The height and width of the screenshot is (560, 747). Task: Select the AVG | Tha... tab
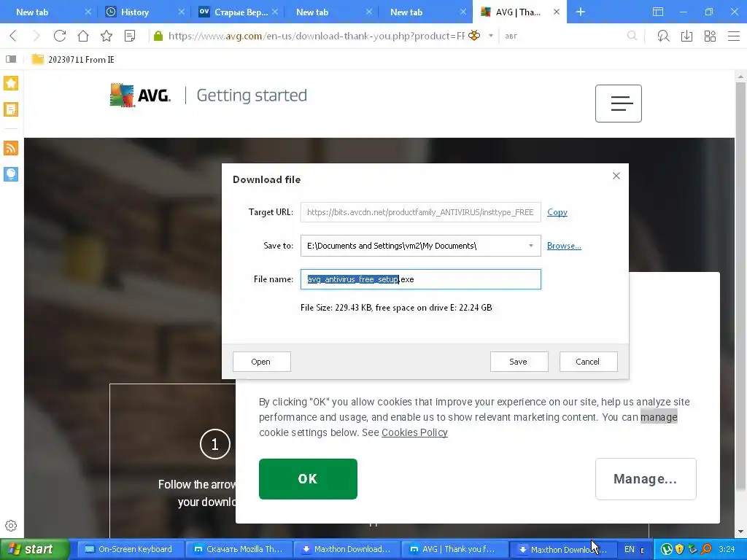click(518, 12)
